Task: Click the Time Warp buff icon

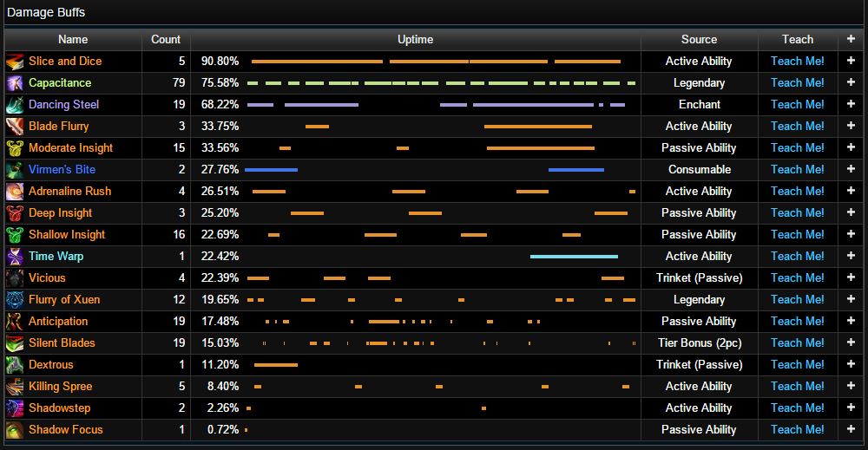Action: pyautogui.click(x=15, y=257)
